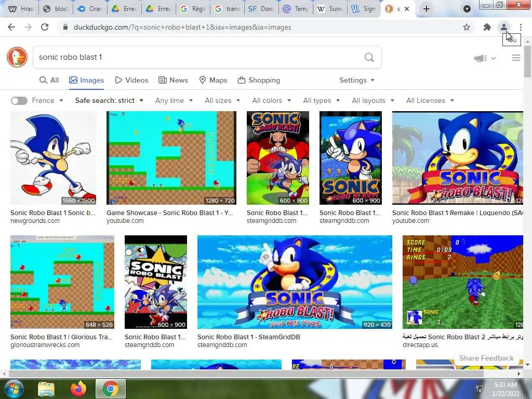
Task: Click the browser forward arrow
Action: point(28,27)
